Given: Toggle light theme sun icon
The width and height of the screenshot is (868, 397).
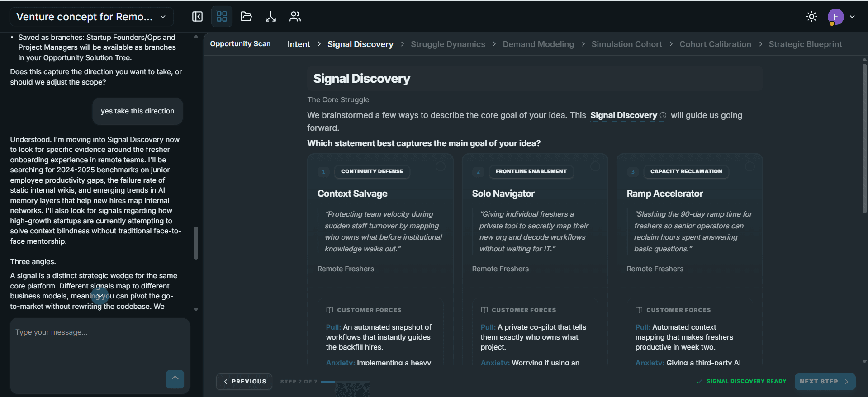Looking at the screenshot, I should [811, 17].
